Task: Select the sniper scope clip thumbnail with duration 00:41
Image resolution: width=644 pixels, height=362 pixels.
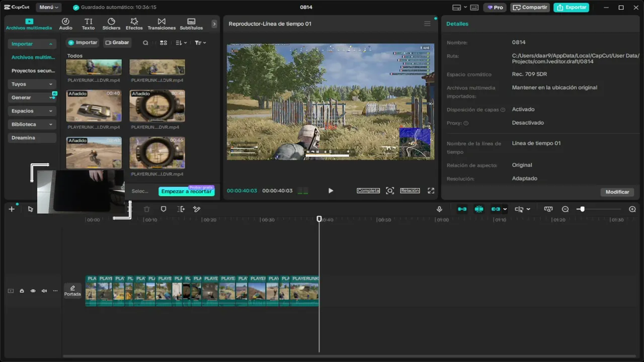Action: tap(157, 106)
